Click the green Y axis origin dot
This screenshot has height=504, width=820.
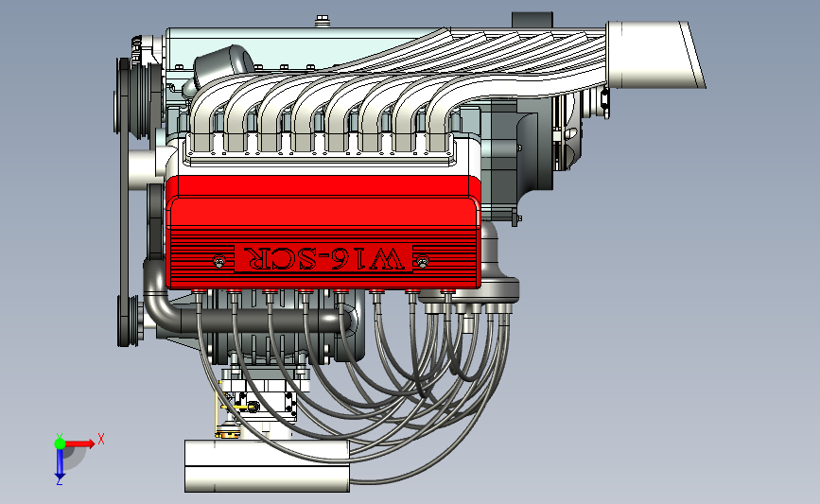pos(60,443)
